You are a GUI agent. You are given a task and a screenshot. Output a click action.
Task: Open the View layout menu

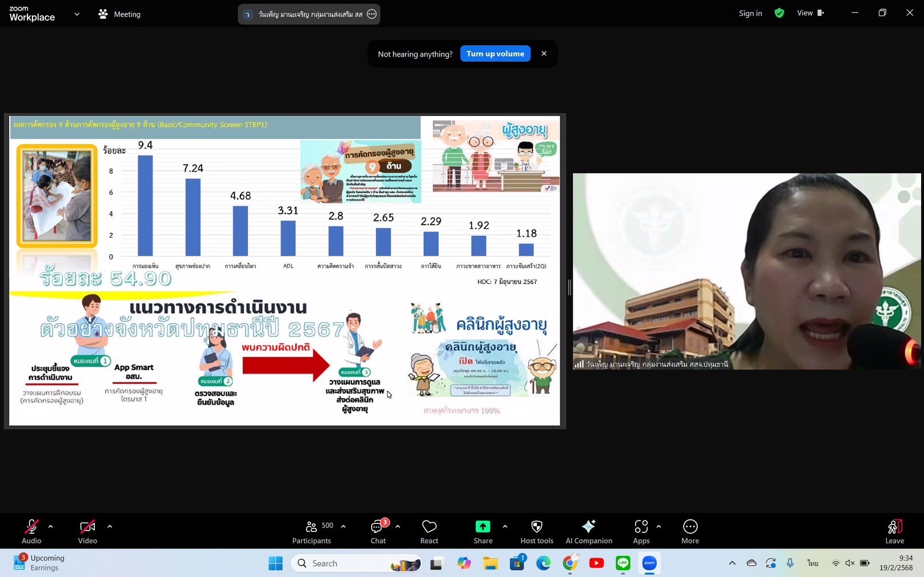click(810, 13)
